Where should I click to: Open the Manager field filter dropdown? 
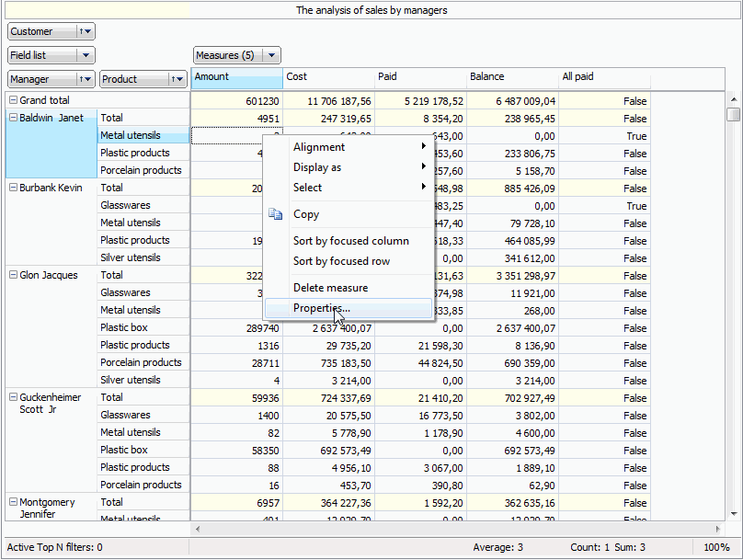[x=86, y=79]
